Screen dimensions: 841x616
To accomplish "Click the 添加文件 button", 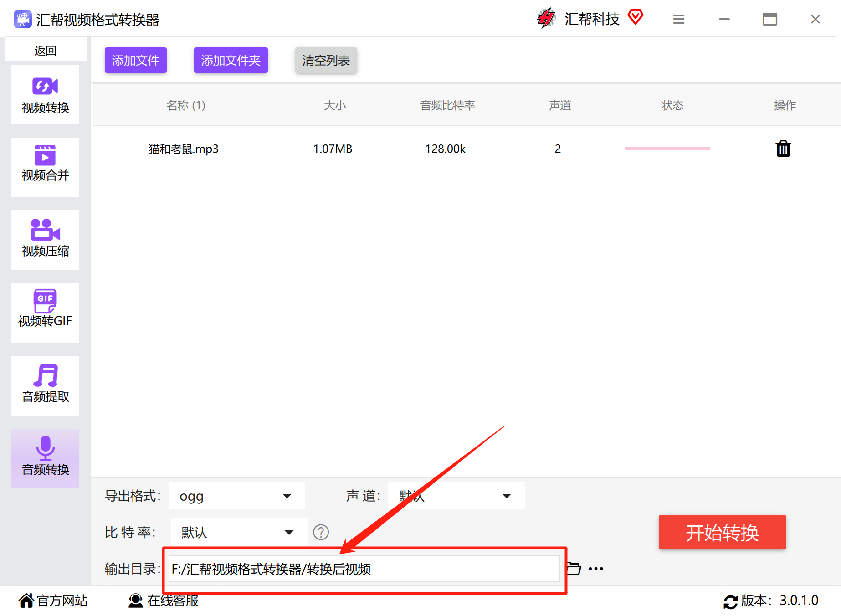I will (x=136, y=60).
